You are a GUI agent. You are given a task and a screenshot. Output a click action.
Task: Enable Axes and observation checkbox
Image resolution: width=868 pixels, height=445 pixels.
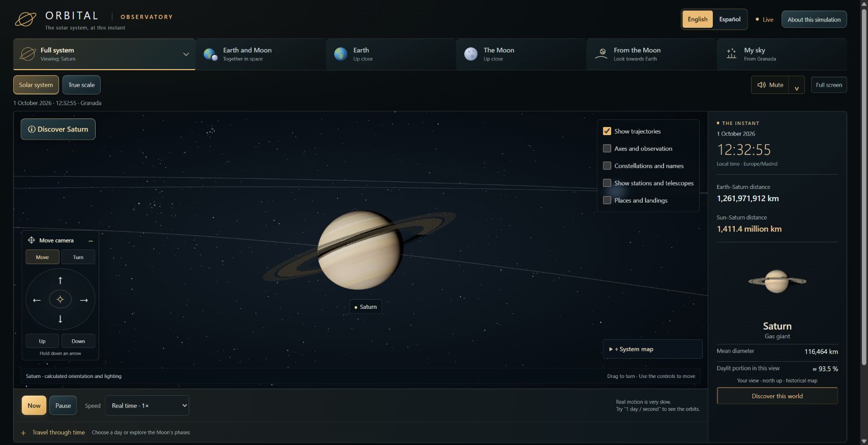607,148
